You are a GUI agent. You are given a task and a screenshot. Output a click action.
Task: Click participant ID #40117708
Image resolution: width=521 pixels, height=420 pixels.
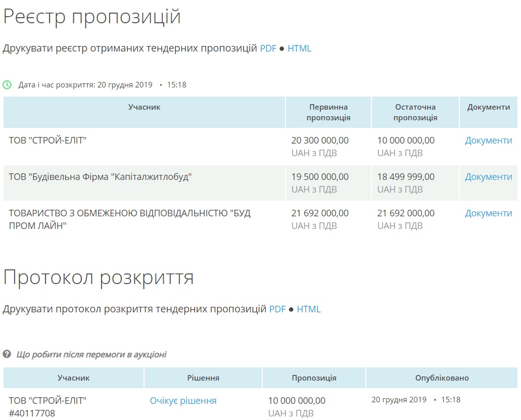point(32,413)
